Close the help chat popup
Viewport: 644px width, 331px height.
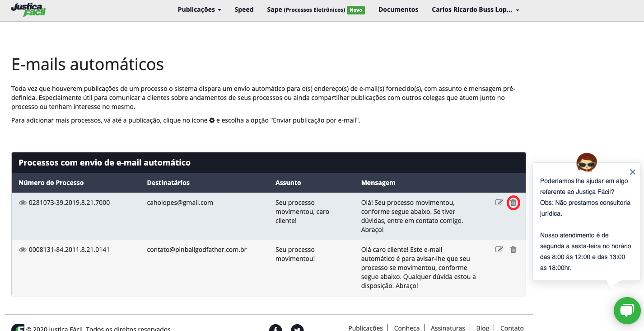point(633,172)
